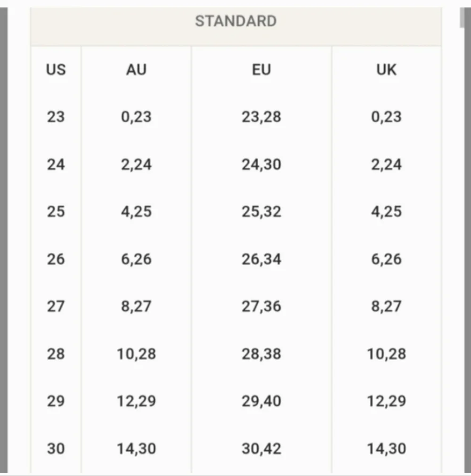471x476 pixels.
Task: Click US size 30 cell
Action: click(x=56, y=449)
